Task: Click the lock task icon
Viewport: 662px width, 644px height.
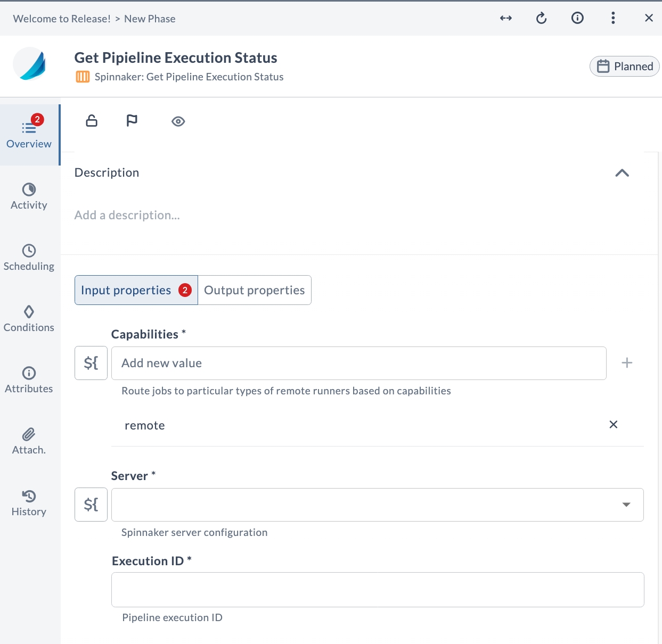Action: [91, 121]
